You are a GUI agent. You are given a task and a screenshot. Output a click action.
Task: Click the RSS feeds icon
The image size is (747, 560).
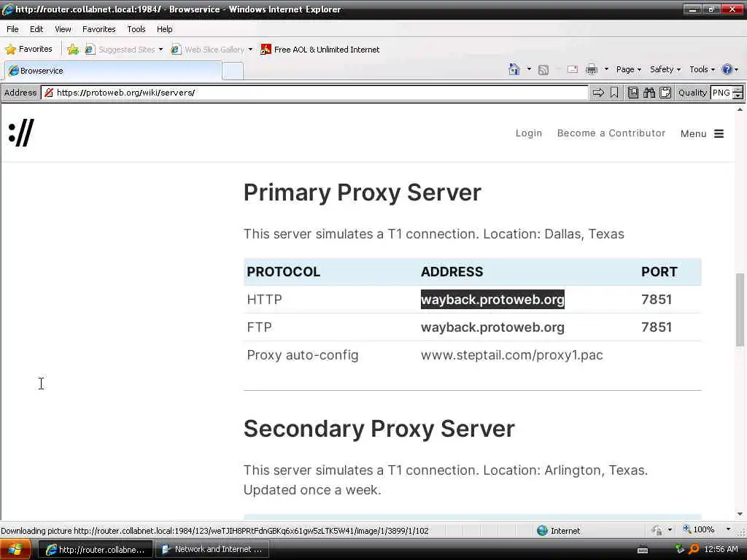[x=543, y=70]
